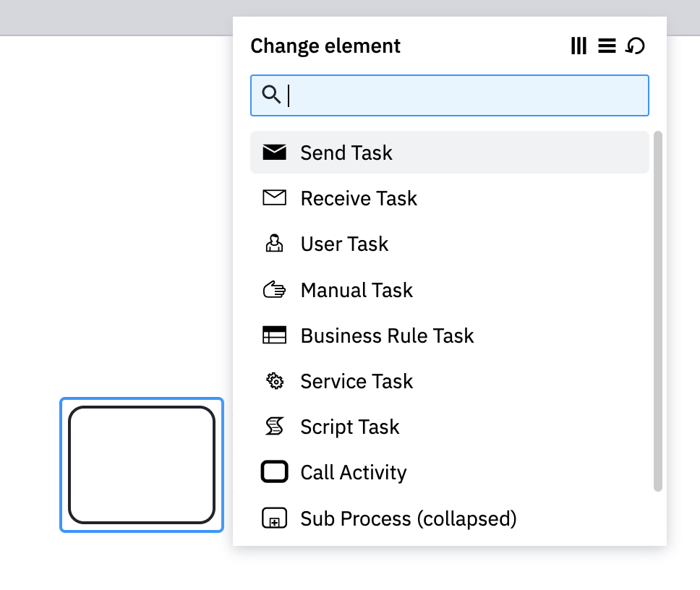
Task: Click the Send Task envelope icon
Action: click(x=274, y=153)
